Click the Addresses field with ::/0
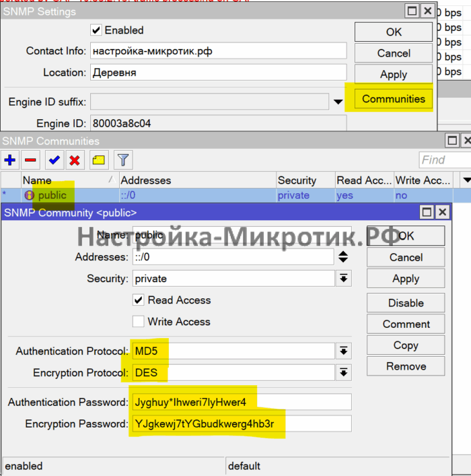This screenshot has width=471, height=476. pyautogui.click(x=233, y=257)
